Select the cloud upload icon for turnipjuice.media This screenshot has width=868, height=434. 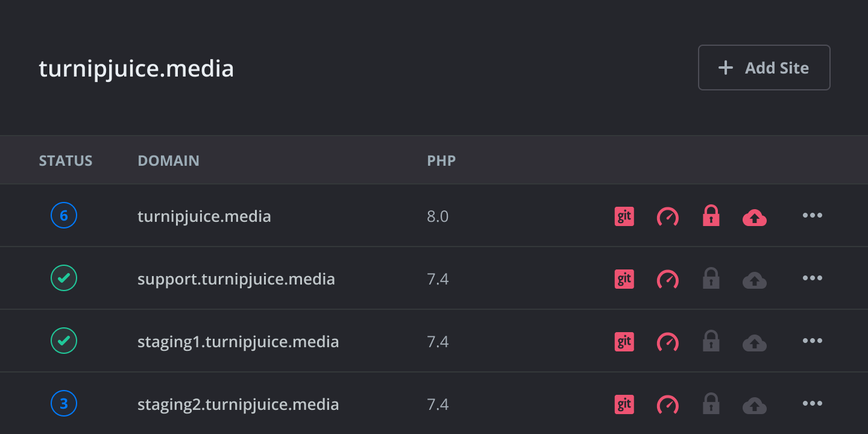(x=754, y=216)
